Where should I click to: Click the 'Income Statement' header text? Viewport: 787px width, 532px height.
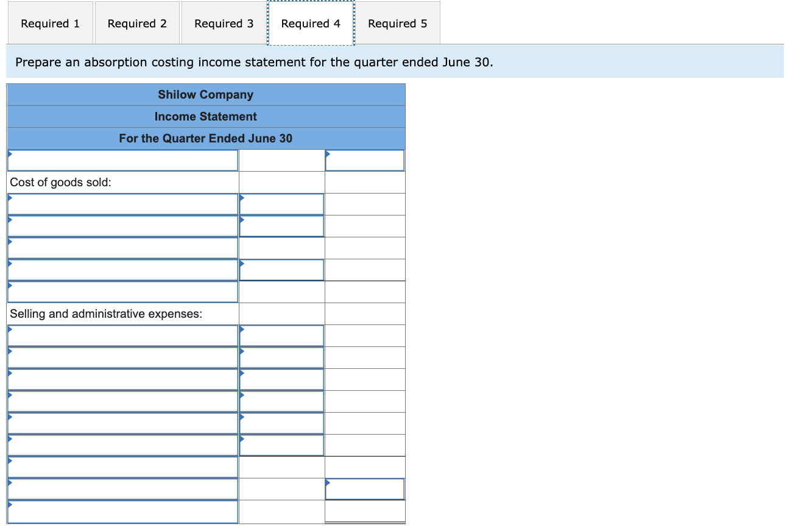[x=206, y=117]
